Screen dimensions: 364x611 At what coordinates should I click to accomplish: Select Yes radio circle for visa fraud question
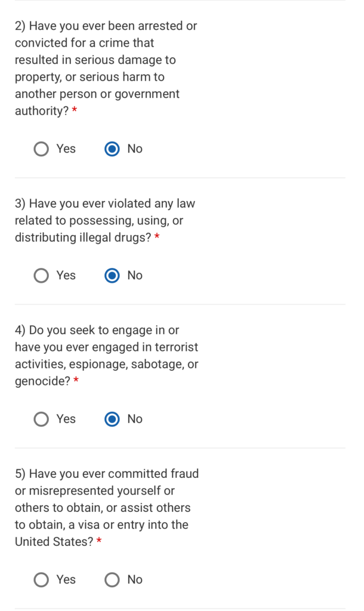pyautogui.click(x=41, y=579)
